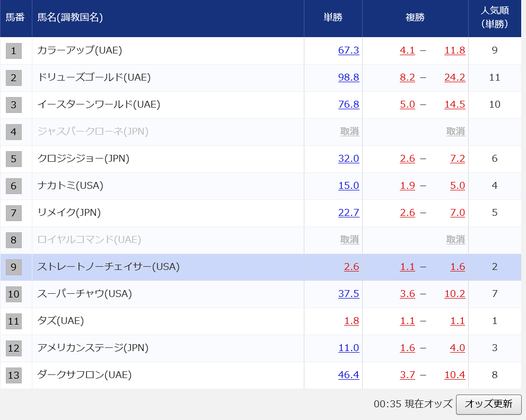Click horse number 12 badge
Screen dimensions: 526x420
(14, 348)
